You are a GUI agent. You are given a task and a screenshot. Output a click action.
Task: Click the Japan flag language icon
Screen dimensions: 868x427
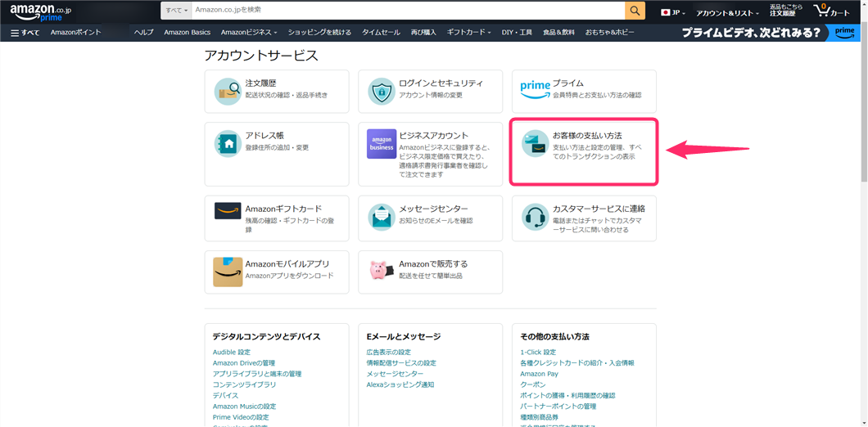click(666, 12)
